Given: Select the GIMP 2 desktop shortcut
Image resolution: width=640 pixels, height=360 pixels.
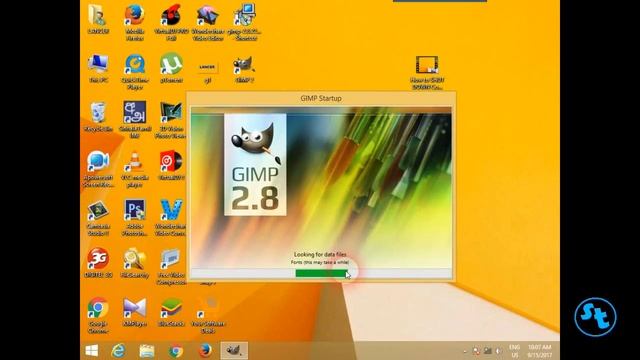Looking at the screenshot, I should point(244,69).
